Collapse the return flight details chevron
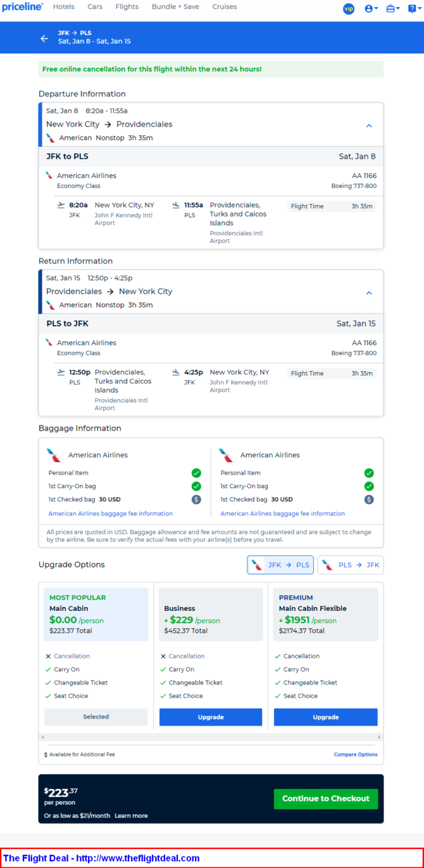Viewport: 424px width, 868px height. (370, 292)
